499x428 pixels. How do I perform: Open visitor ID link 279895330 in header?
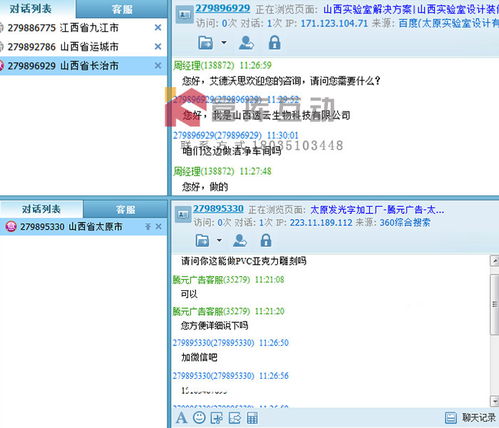click(218, 209)
